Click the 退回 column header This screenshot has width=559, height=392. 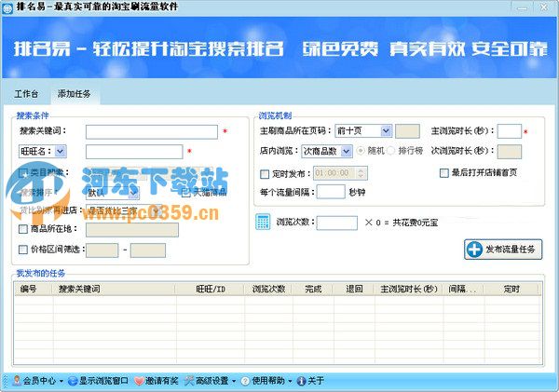click(354, 289)
